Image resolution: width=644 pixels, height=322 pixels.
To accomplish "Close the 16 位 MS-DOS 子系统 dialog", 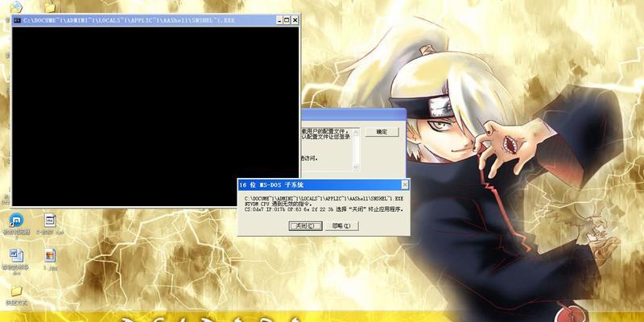I will [405, 185].
